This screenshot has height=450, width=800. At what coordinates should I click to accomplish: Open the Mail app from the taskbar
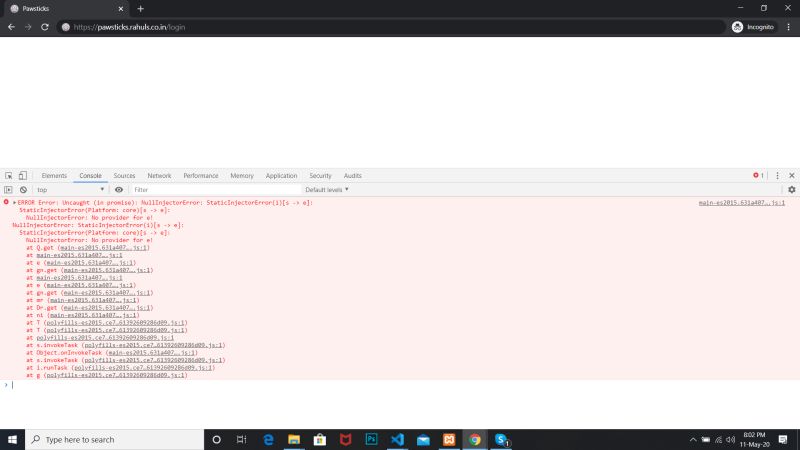(x=423, y=439)
